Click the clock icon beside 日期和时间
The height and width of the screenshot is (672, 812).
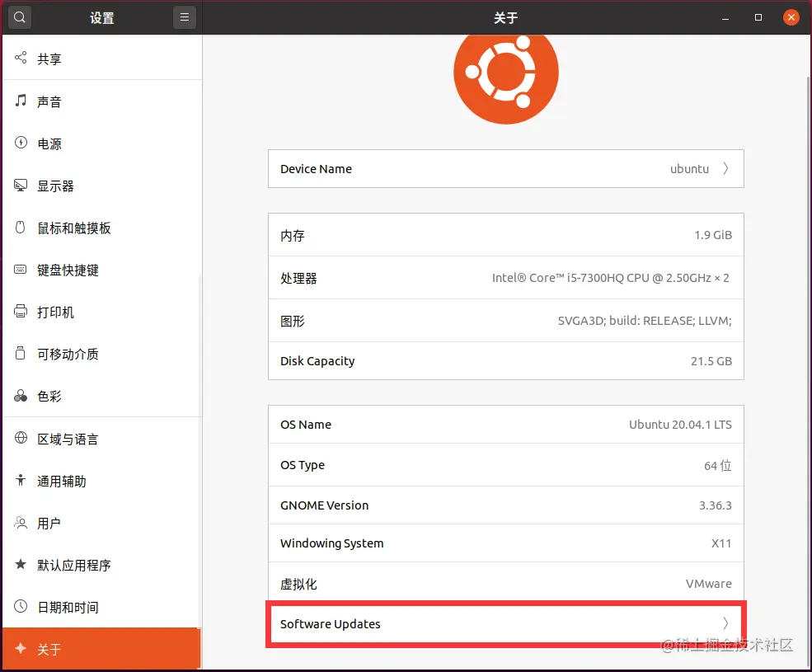pyautogui.click(x=21, y=606)
